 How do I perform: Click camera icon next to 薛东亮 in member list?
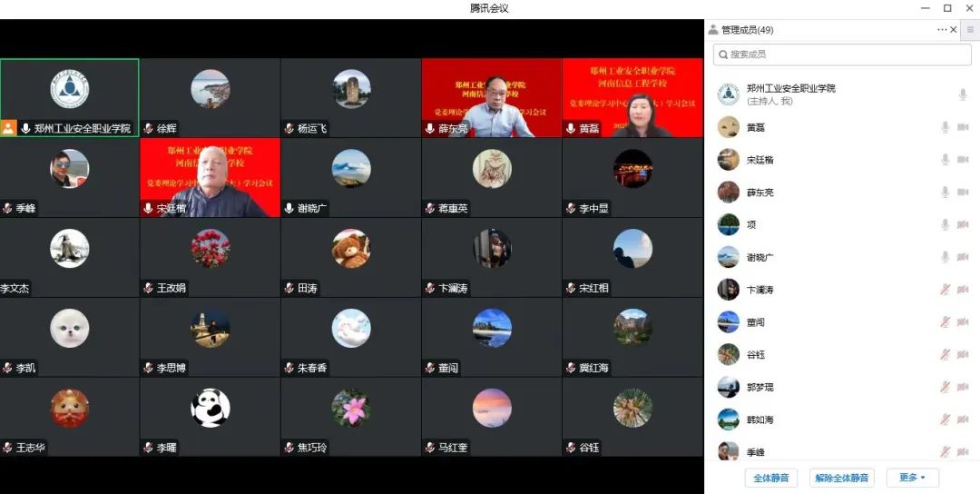click(x=962, y=193)
